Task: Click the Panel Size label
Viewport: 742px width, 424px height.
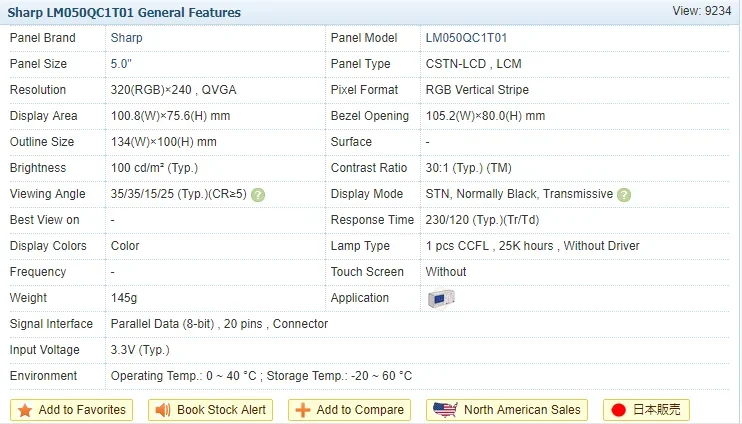Action: (x=38, y=64)
